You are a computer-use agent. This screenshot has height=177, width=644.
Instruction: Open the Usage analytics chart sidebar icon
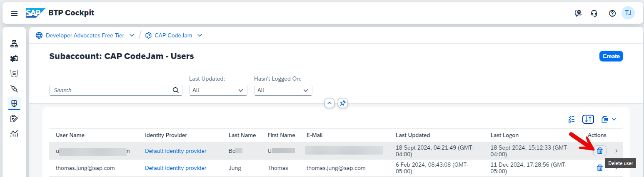tap(14, 134)
